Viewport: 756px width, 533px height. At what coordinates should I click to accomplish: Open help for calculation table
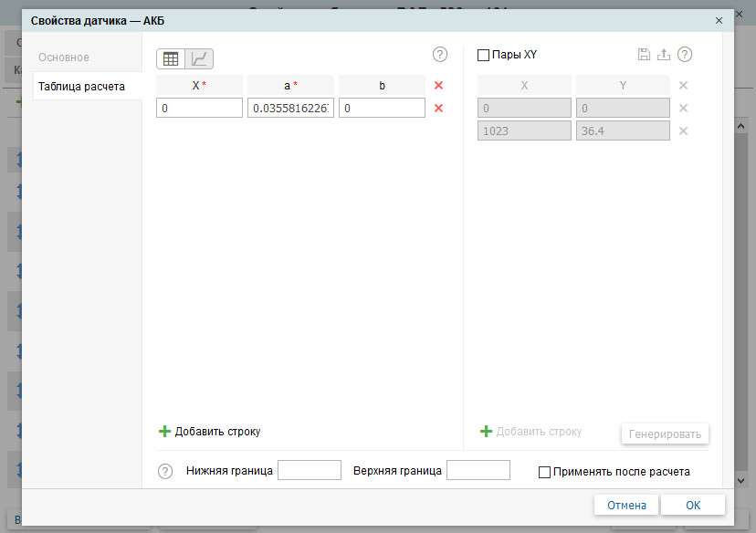[440, 55]
